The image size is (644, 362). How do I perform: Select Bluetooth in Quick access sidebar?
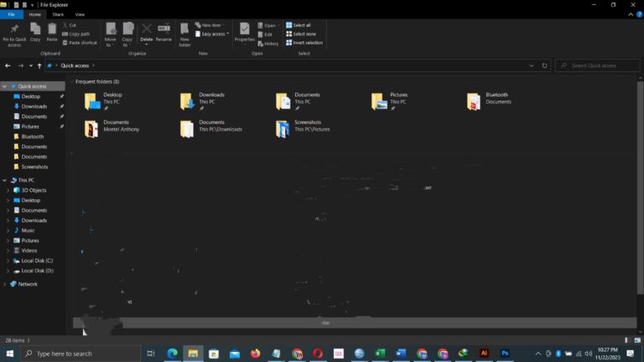[x=33, y=137]
